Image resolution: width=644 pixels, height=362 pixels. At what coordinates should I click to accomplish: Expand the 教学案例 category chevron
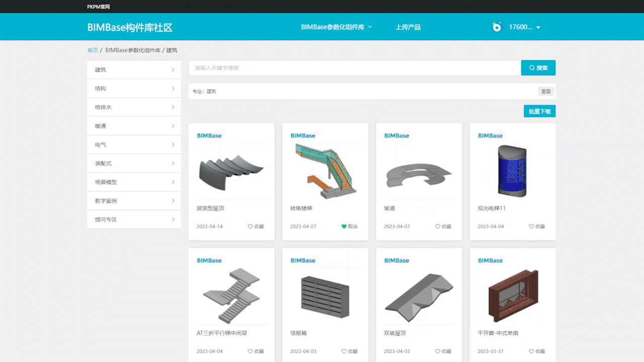coord(173,201)
